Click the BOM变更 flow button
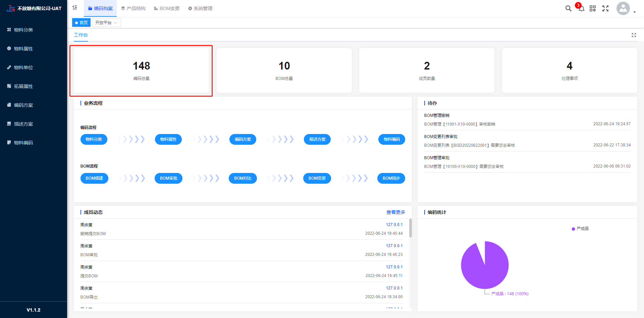The width and height of the screenshot is (644, 318). [317, 178]
